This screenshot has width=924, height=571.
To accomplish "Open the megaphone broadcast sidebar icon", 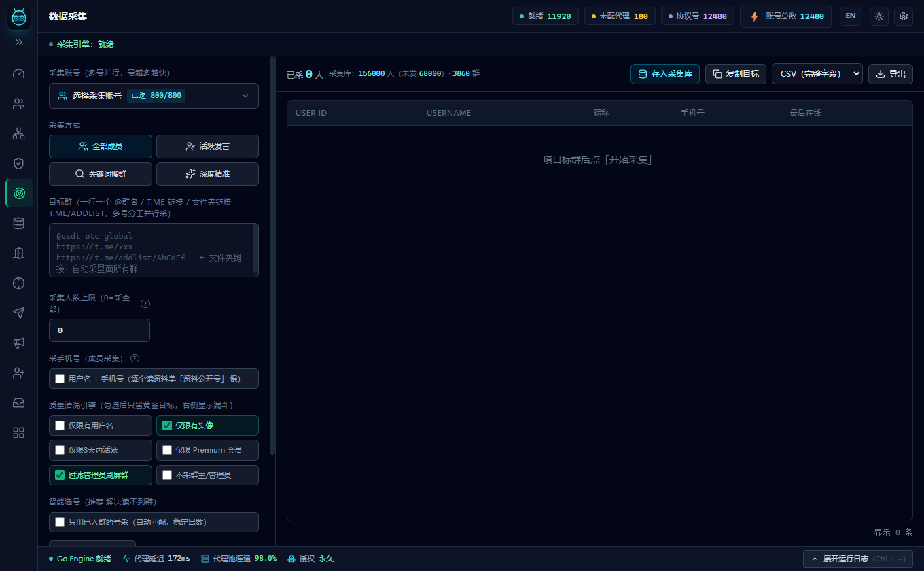I will coord(19,343).
